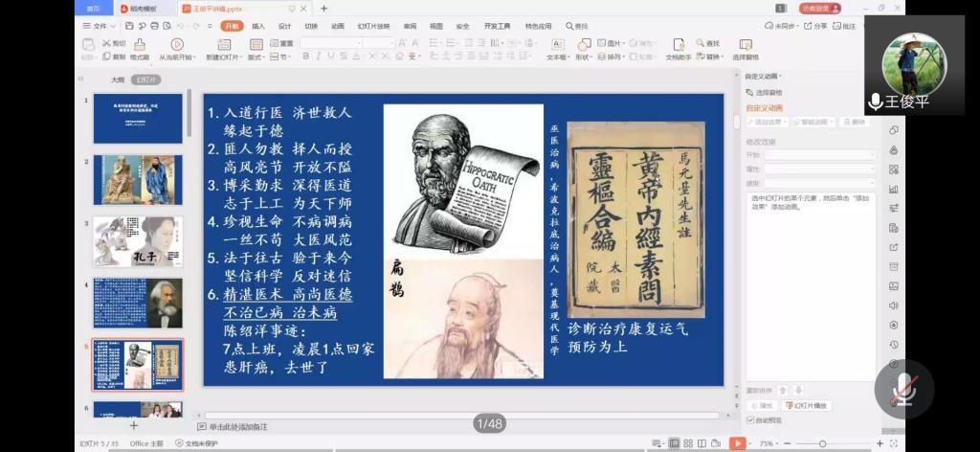Click the Slide Show Play (幻灯片播放) button

(x=807, y=406)
